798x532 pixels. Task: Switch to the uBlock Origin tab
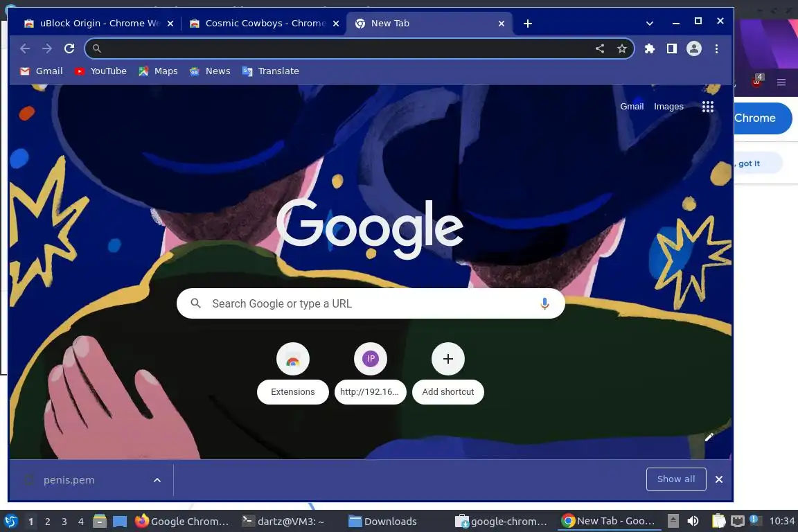pyautogui.click(x=99, y=24)
